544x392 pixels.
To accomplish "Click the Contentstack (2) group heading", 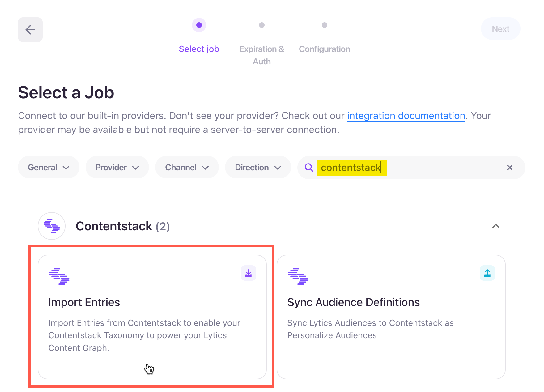I will [123, 226].
